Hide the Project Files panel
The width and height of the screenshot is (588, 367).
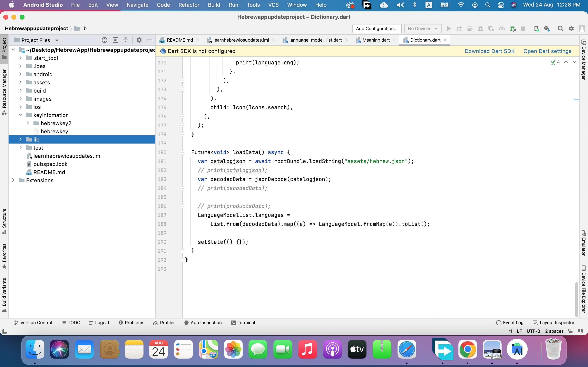click(150, 40)
